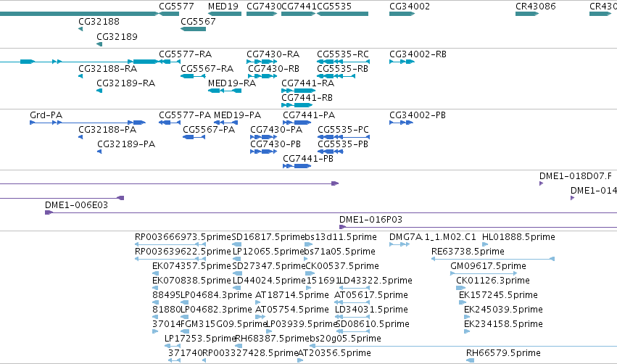Click the AT05754.5prime EST label
Image resolution: width=617 pixels, height=364 pixels.
[293, 310]
